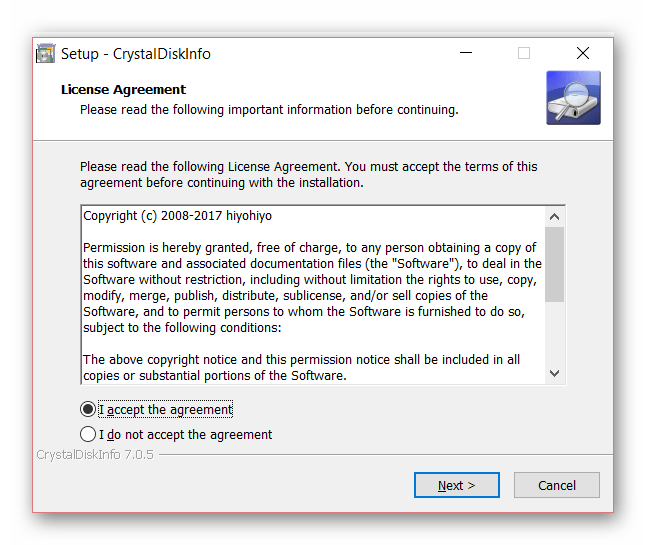This screenshot has height=545, width=646.
Task: Click the Setup installer icon in title bar
Action: click(x=45, y=54)
